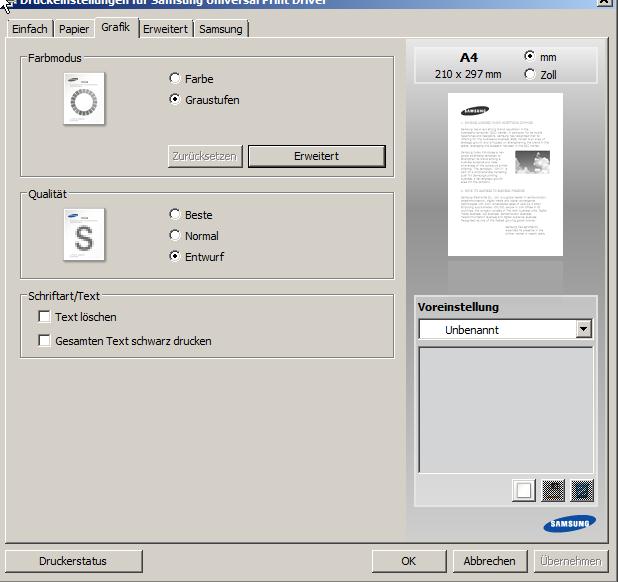The width and height of the screenshot is (618, 582).
Task: Switch to the Papier tab
Action: 74,29
